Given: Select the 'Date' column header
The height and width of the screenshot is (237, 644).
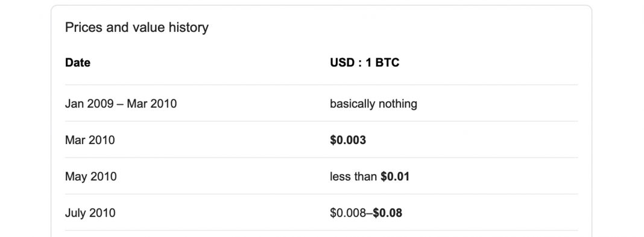Looking at the screenshot, I should click(78, 63).
